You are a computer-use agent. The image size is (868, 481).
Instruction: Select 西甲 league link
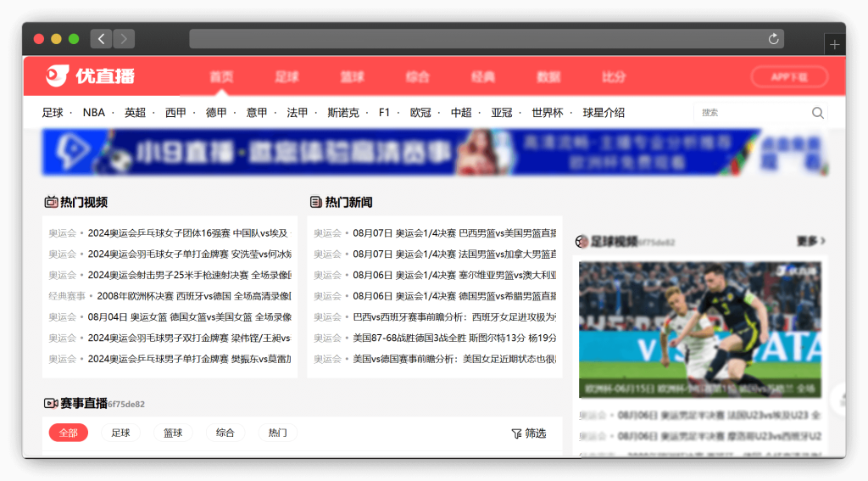[175, 113]
